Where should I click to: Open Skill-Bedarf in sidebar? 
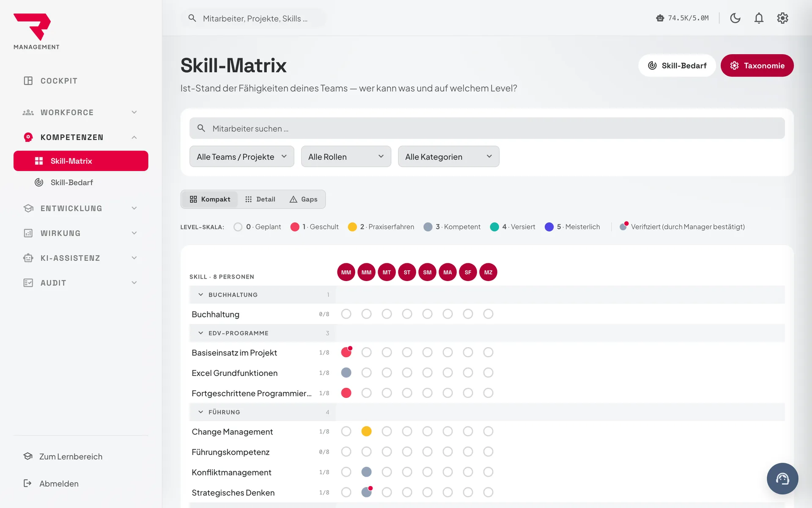[x=81, y=182]
